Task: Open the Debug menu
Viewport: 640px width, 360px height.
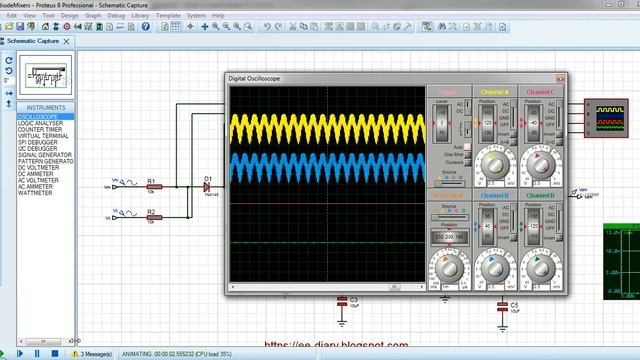Action: (x=116, y=16)
